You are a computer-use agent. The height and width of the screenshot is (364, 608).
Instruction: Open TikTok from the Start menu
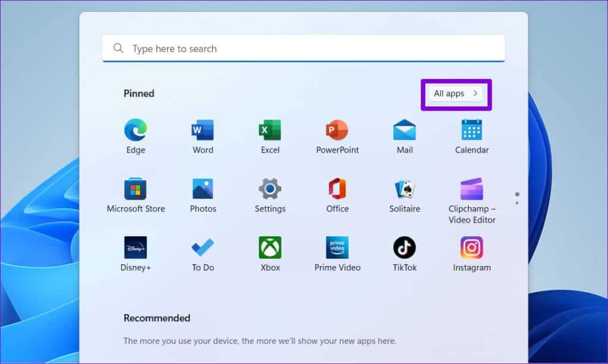[404, 249]
